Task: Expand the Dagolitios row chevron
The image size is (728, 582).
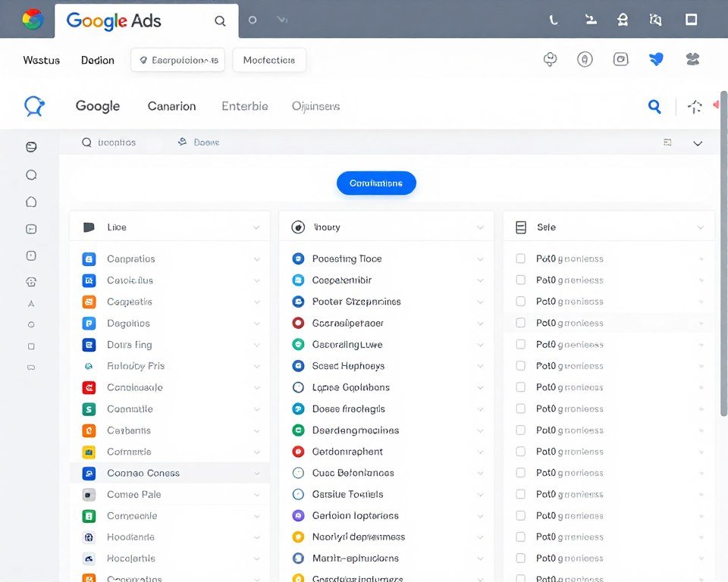Action: pyautogui.click(x=257, y=324)
